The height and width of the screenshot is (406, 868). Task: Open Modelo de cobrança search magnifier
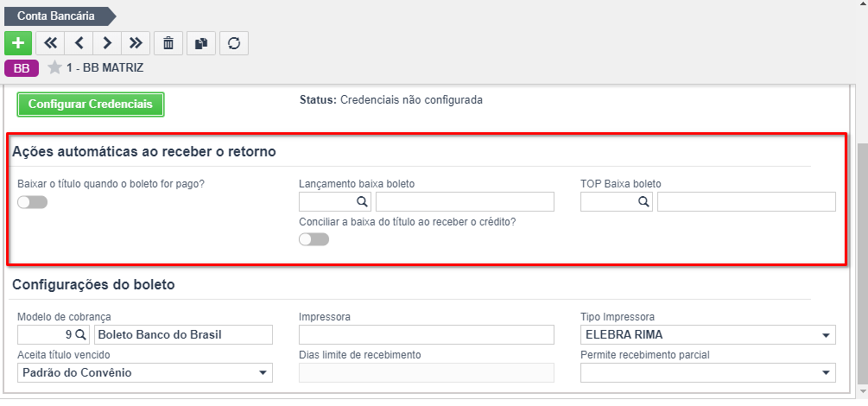(x=81, y=334)
